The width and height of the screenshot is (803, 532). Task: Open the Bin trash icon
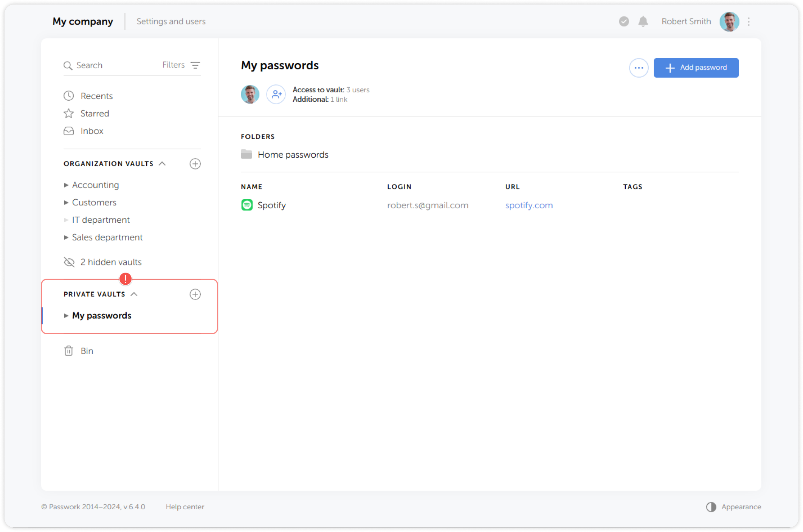(68, 351)
